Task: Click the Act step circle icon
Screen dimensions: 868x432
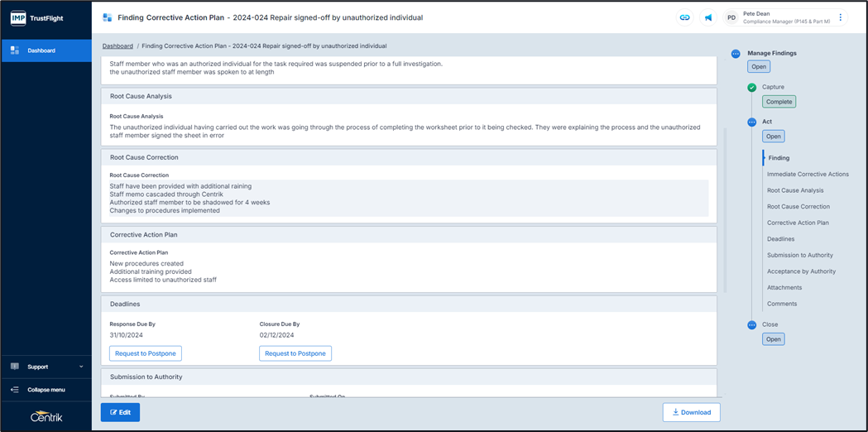Action: (751, 122)
